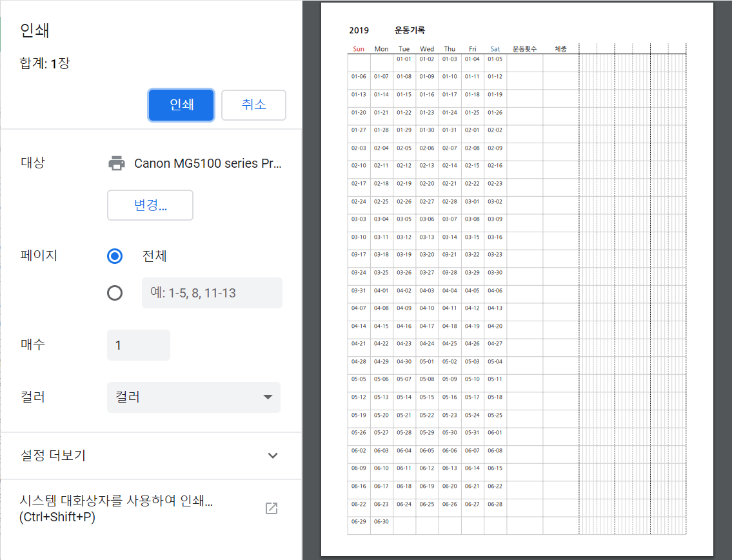Click the open-in-new-window icon for system dialog
The height and width of the screenshot is (560, 732).
[x=272, y=508]
